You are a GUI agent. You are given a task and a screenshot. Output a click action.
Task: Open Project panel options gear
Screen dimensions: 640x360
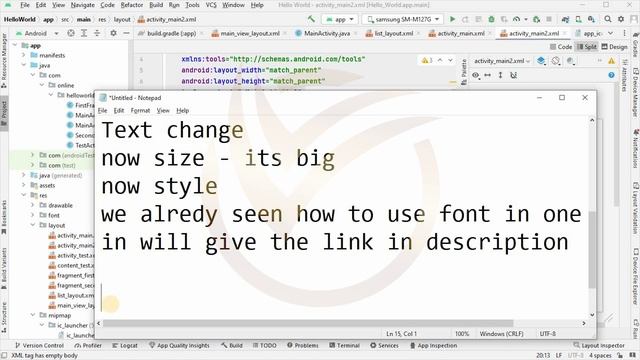point(113,33)
